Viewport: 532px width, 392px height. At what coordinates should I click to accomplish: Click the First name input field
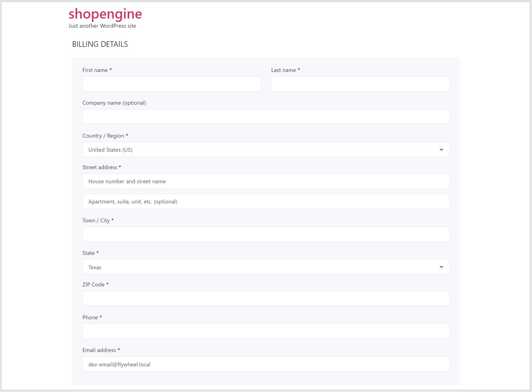[172, 83]
